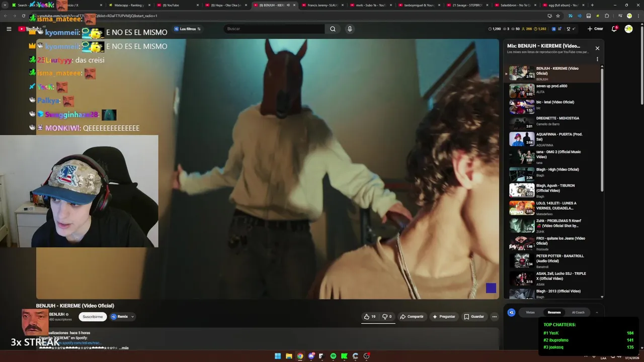Open more actions ellipsis under video

495,317
